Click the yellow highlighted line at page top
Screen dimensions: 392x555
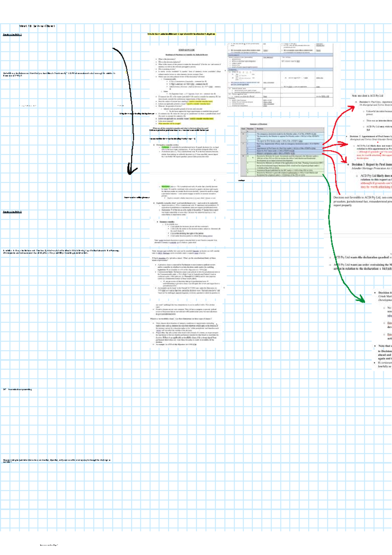(181, 34)
